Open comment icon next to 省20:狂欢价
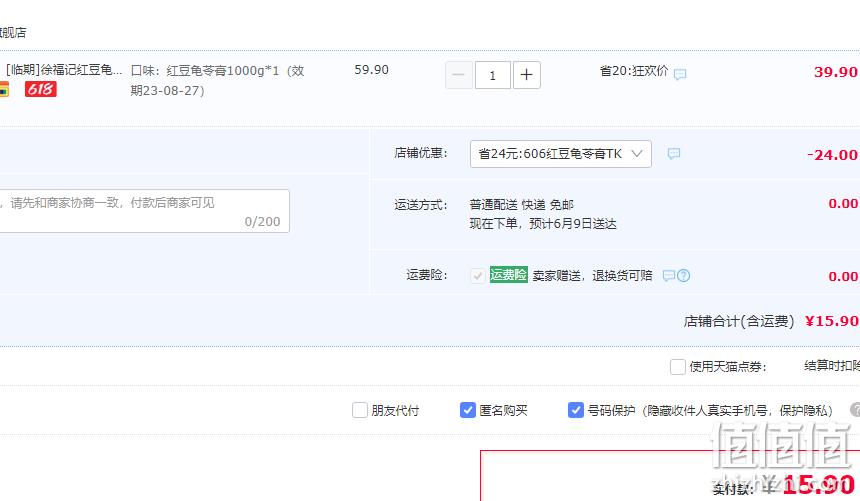 pyautogui.click(x=680, y=74)
